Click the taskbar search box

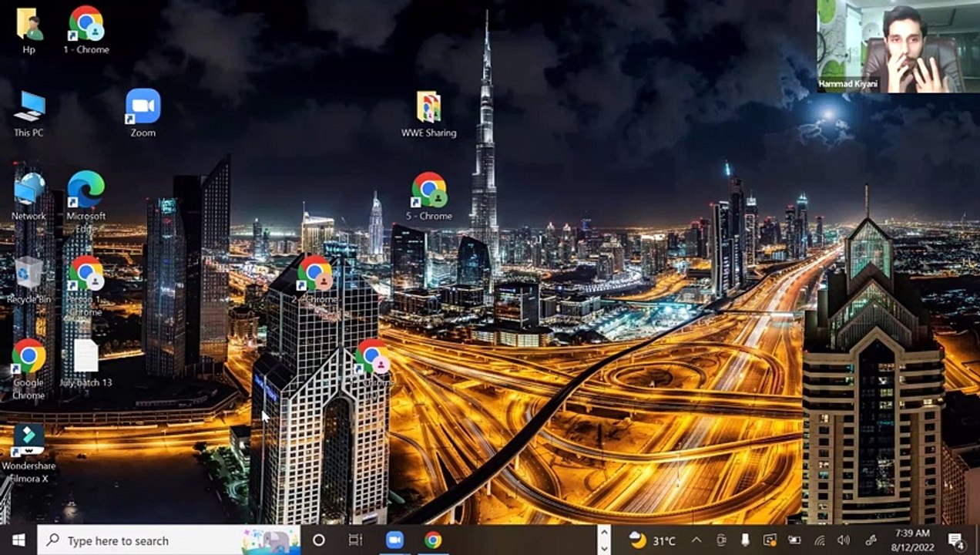(169, 540)
